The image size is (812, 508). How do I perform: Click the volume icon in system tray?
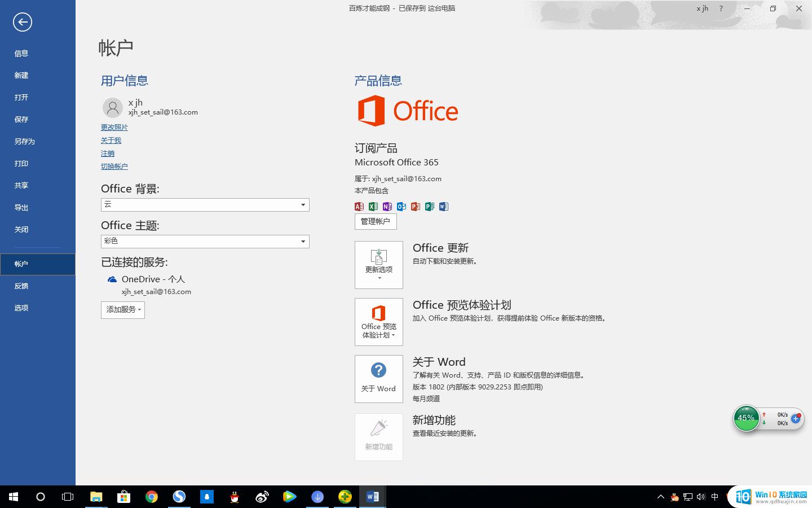(x=701, y=497)
